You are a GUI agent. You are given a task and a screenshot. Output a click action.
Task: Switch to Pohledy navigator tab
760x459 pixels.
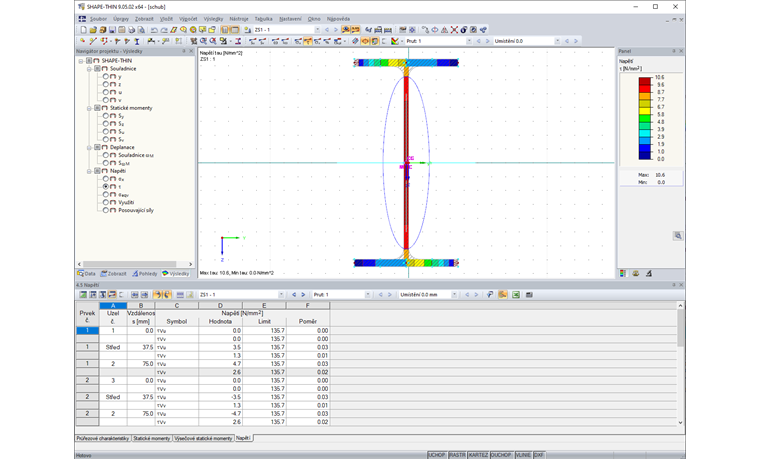pos(144,273)
